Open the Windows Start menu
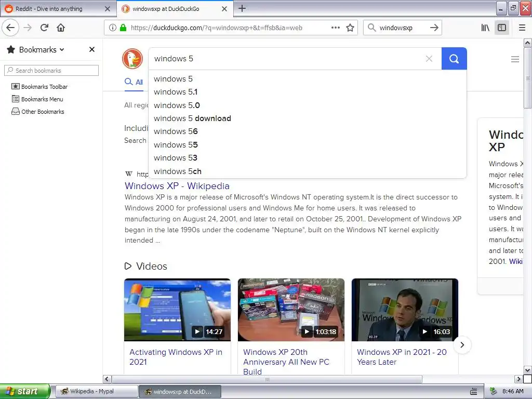 click(x=25, y=392)
